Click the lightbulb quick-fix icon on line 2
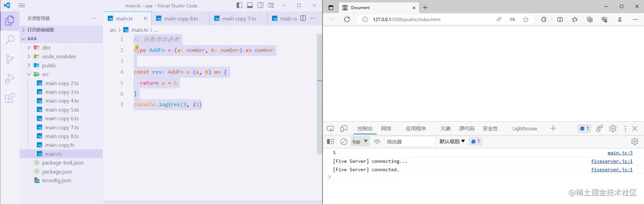The height and width of the screenshot is (204, 644). 137,48
